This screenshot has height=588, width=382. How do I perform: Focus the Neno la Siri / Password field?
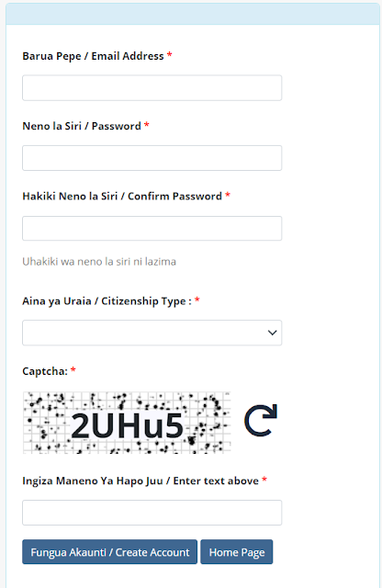(x=152, y=158)
